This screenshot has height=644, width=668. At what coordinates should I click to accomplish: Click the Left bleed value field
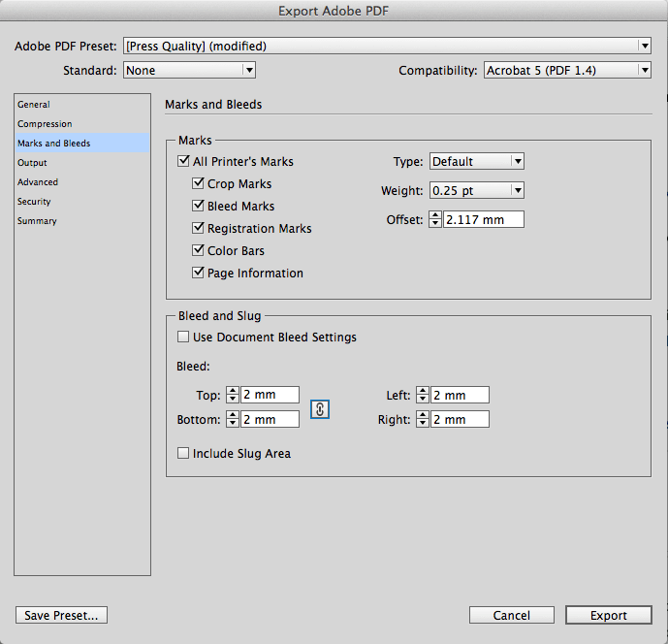coord(461,395)
